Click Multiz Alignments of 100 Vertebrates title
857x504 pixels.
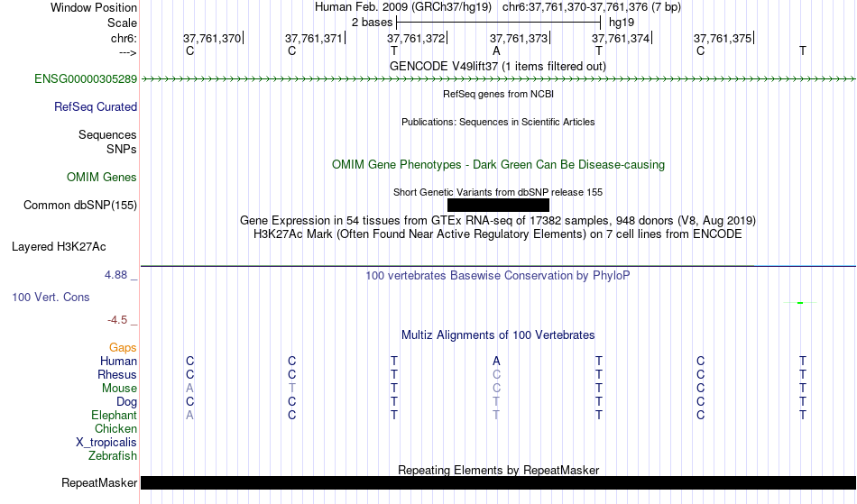498,335
